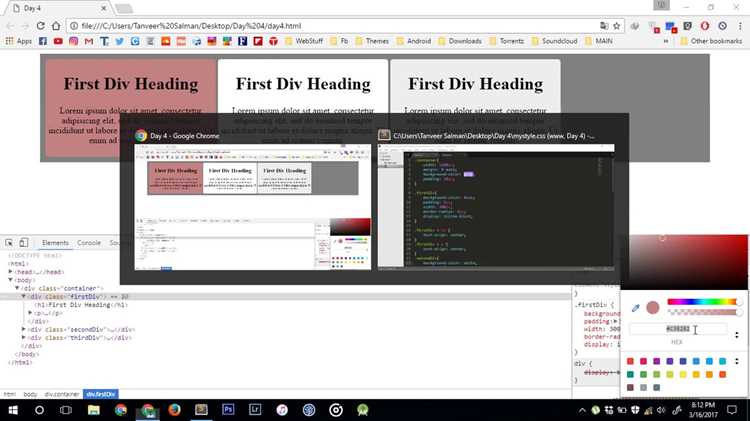Open the YouTube bookmark icon
Screen dimensions: 750x421
[58, 41]
